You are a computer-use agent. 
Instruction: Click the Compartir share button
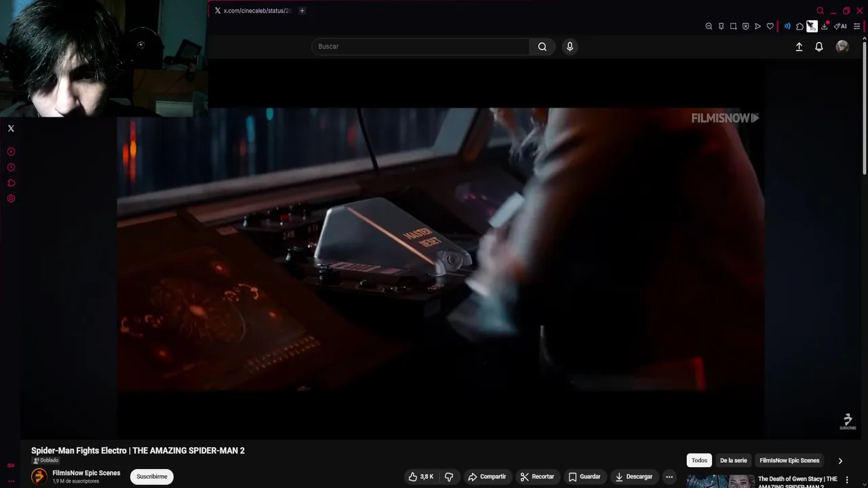pos(487,476)
